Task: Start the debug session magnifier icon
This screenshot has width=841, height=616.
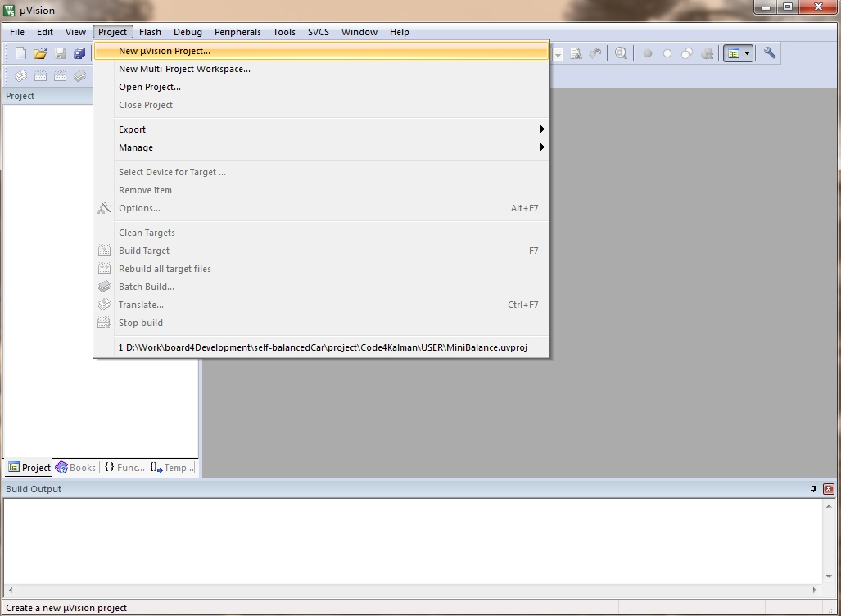Action: [621, 53]
